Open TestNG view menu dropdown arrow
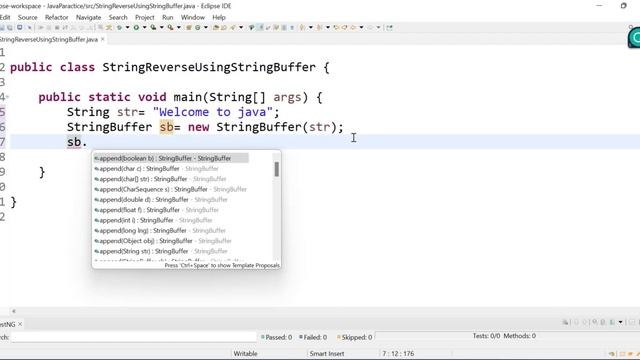640x360 pixels. tap(620, 322)
